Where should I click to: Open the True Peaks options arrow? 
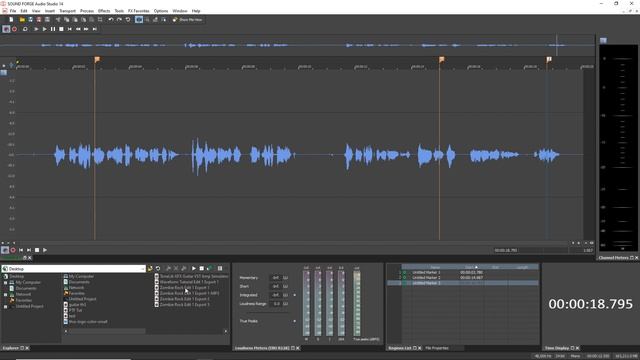[x=295, y=321]
